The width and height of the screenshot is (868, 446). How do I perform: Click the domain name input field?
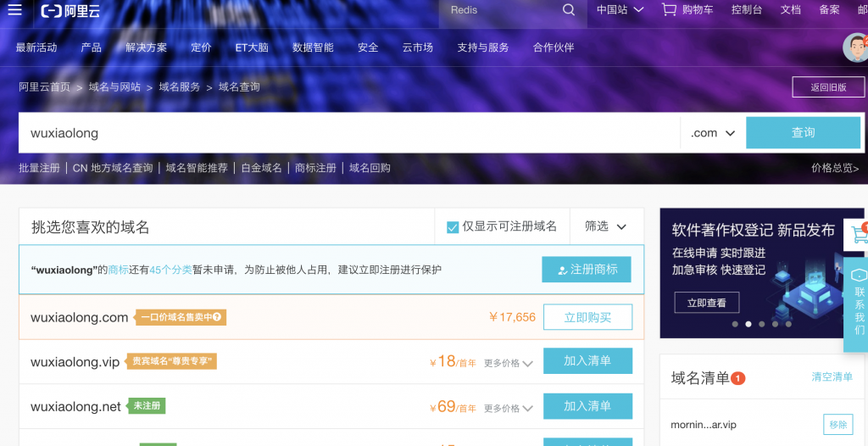pyautogui.click(x=349, y=133)
